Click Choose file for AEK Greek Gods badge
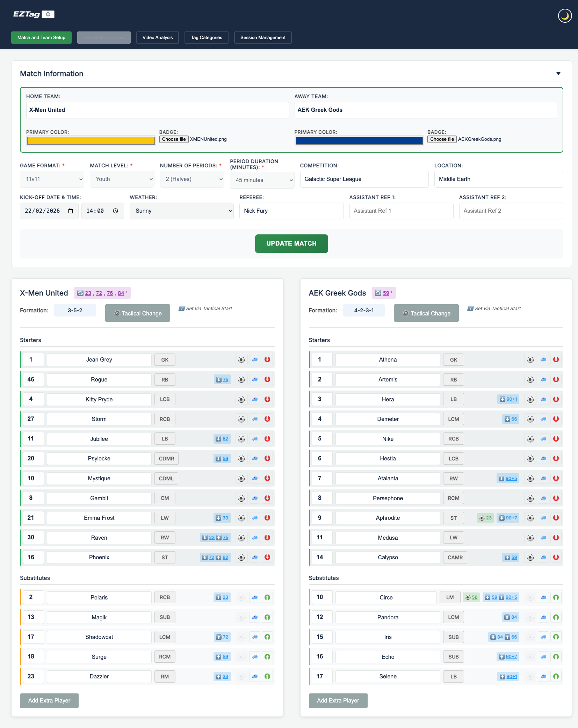The width and height of the screenshot is (578, 728). [x=441, y=139]
